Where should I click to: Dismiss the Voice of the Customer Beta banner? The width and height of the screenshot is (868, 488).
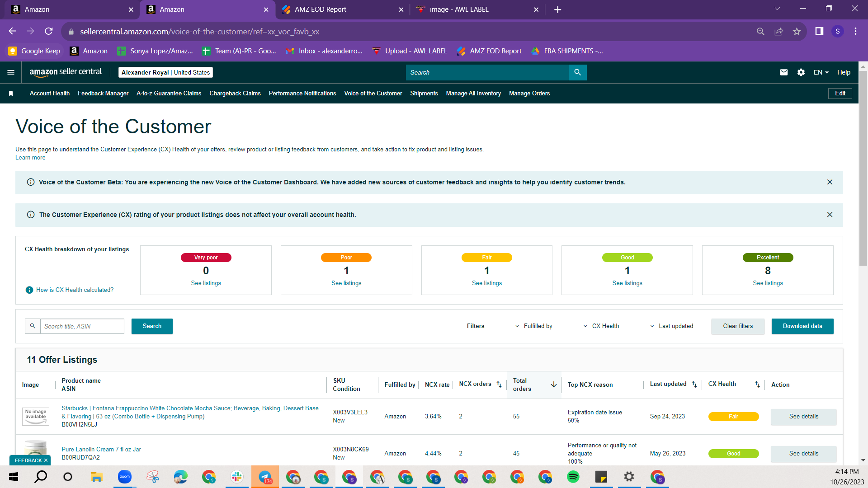click(830, 182)
